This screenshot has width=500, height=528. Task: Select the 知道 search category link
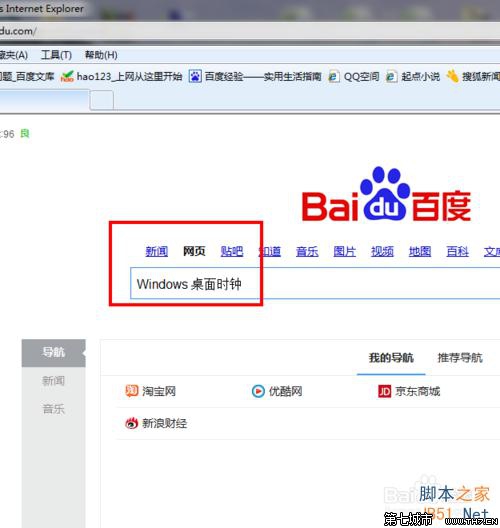[x=269, y=251]
